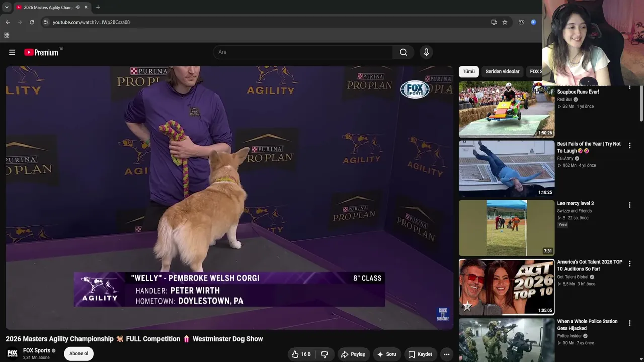Viewport: 644px width, 362px height.
Task: Click the install app icon in address bar
Action: coord(494,22)
